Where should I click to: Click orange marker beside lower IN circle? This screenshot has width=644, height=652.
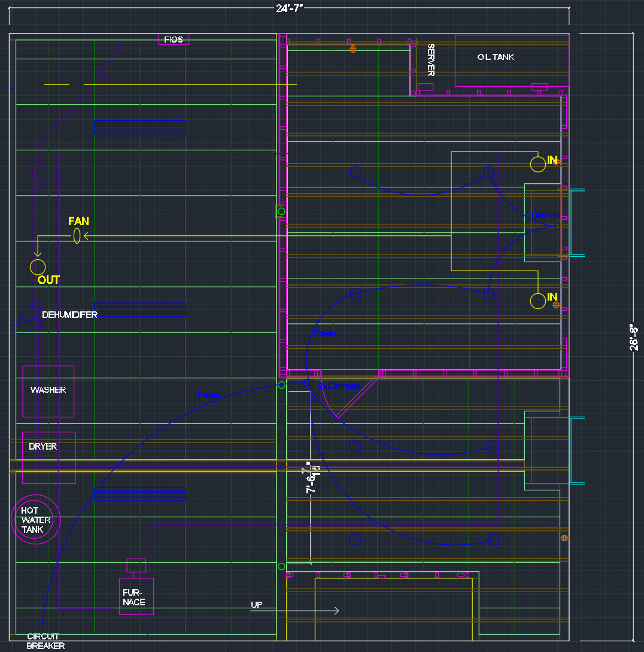556,305
